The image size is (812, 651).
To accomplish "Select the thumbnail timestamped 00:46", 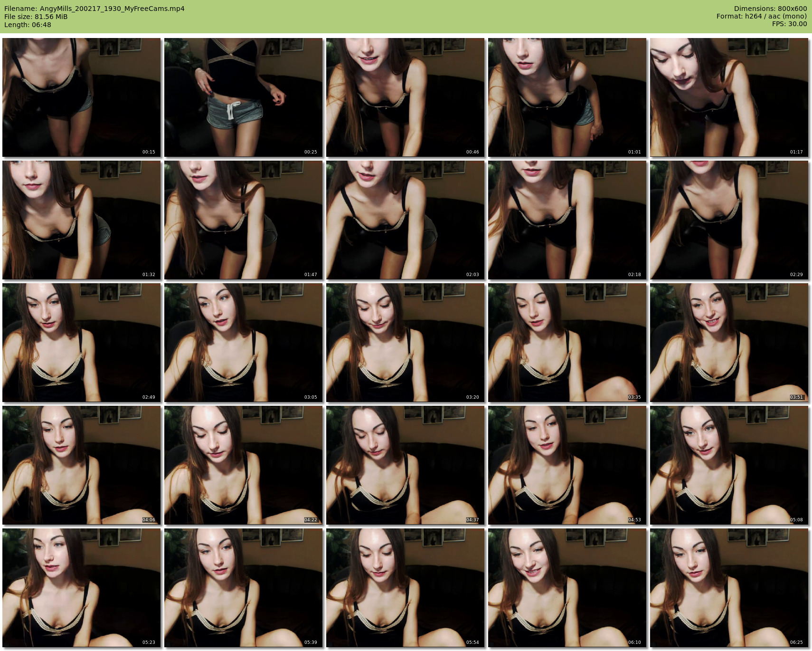I will pos(405,97).
